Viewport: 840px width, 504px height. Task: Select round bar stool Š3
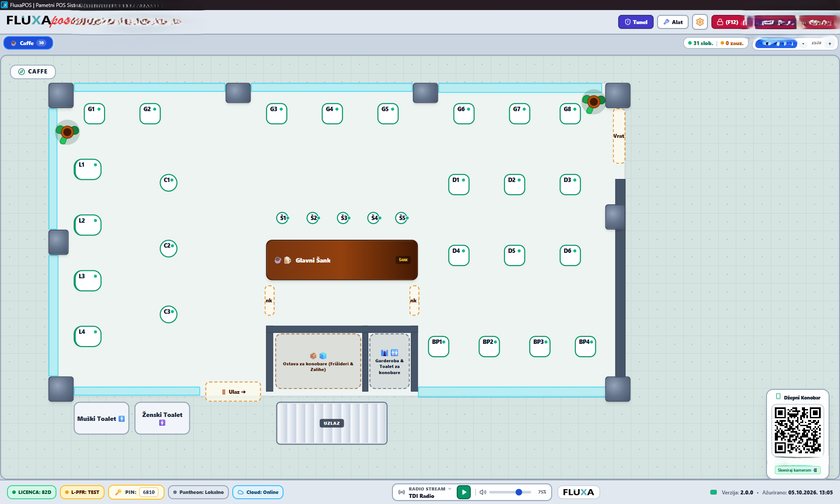click(x=343, y=217)
